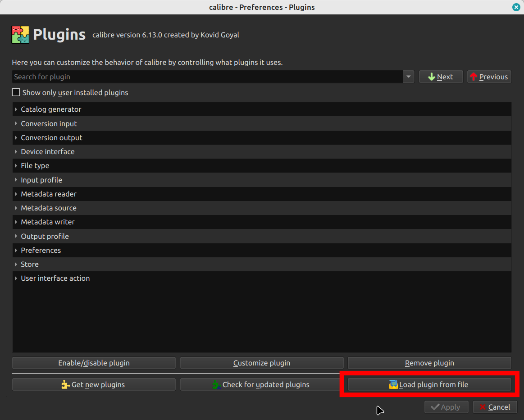Expand the Metadata writer category
Viewport: 524px width, 420px height.
(16, 222)
